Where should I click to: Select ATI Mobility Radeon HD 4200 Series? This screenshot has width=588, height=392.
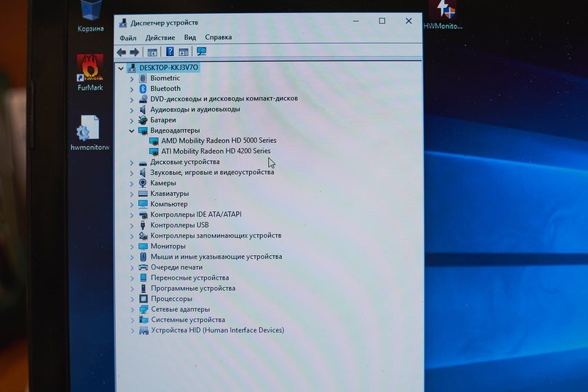tap(216, 151)
